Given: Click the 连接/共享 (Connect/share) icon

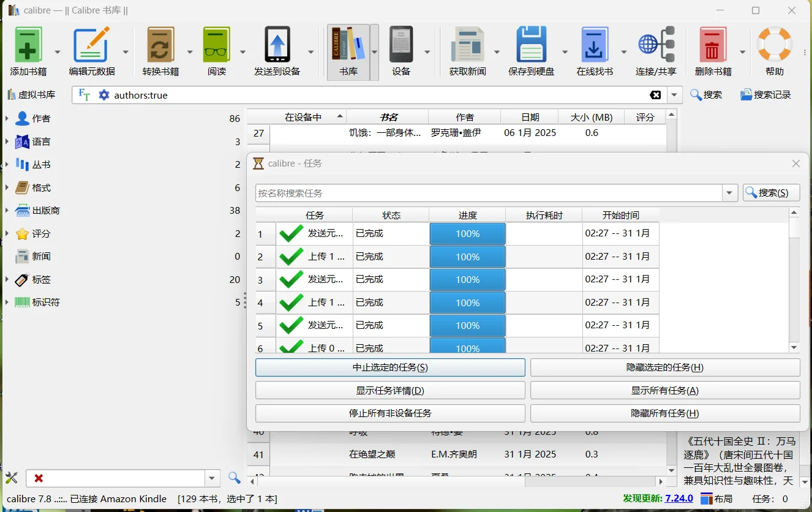Looking at the screenshot, I should (656, 45).
